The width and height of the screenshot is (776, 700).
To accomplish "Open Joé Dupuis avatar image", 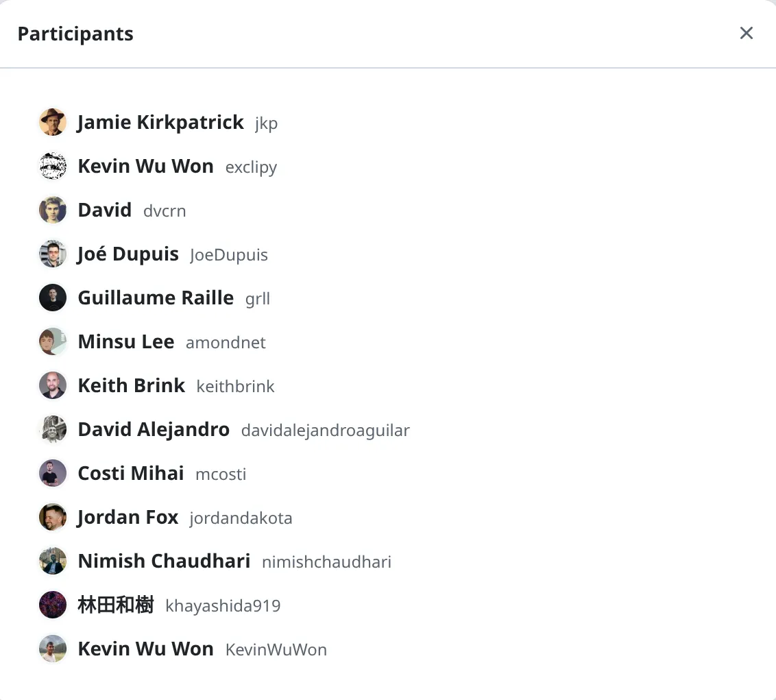I will [53, 254].
